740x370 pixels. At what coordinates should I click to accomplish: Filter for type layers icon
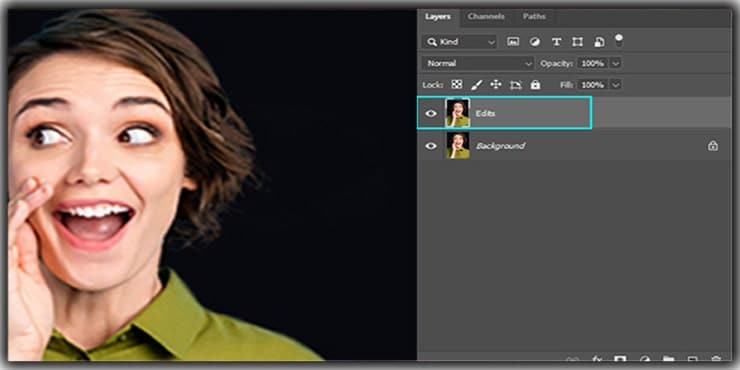[x=556, y=42]
